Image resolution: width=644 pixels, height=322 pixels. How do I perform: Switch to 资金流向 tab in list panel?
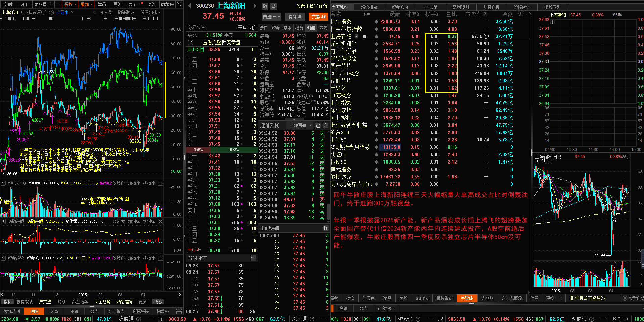click(400, 7)
